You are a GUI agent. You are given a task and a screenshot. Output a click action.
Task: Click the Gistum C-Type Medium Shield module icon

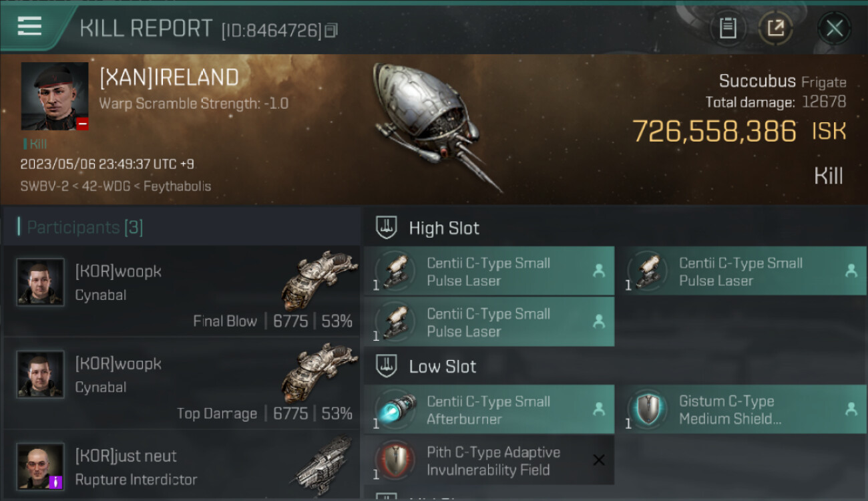648,410
